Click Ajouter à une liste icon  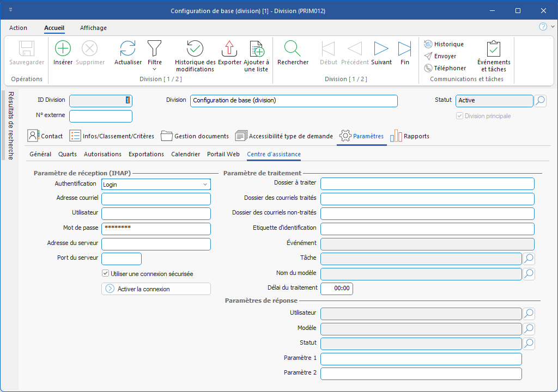pos(256,49)
